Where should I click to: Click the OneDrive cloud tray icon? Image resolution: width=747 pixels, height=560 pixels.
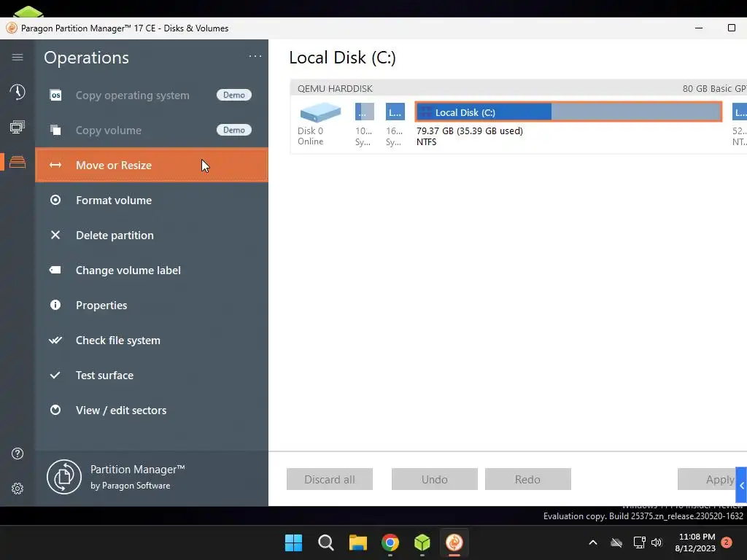click(x=616, y=542)
